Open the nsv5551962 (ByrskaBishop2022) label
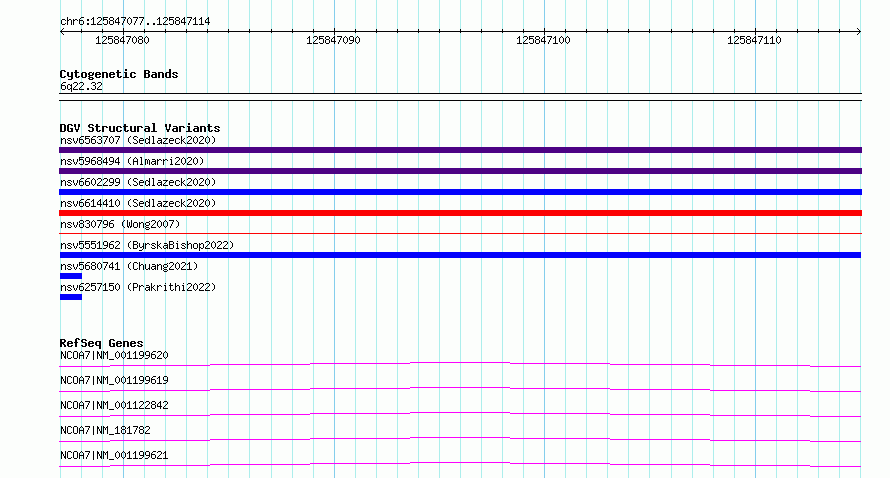Image resolution: width=890 pixels, height=478 pixels. pyautogui.click(x=147, y=245)
